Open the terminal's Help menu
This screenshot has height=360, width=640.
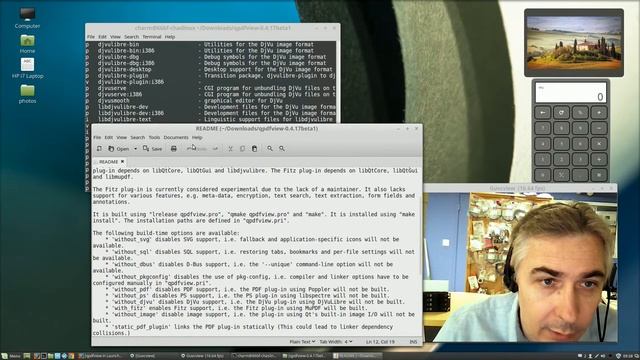[170, 37]
